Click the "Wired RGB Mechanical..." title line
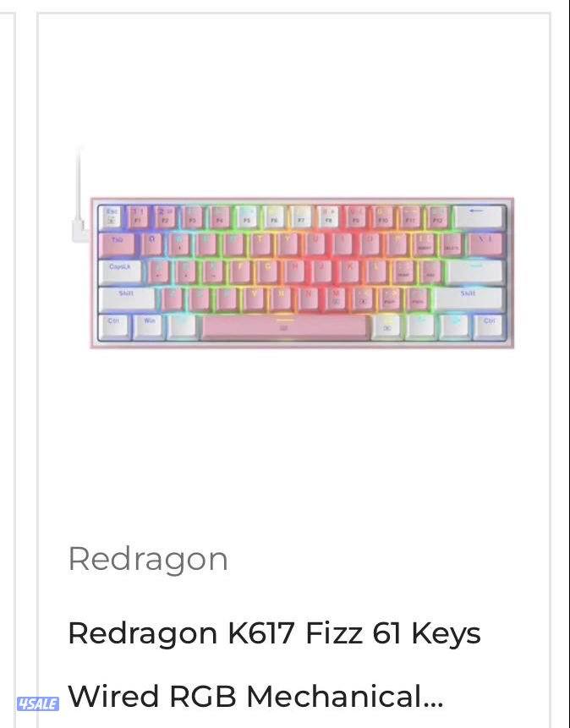 tap(255, 696)
